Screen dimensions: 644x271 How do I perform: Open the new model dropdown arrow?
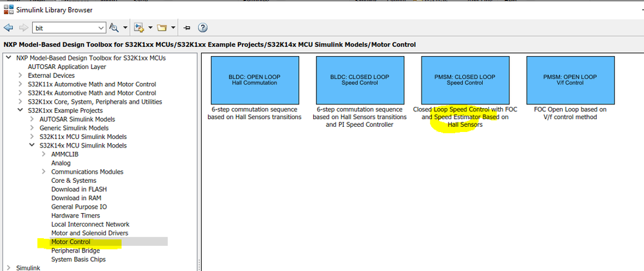[150, 28]
